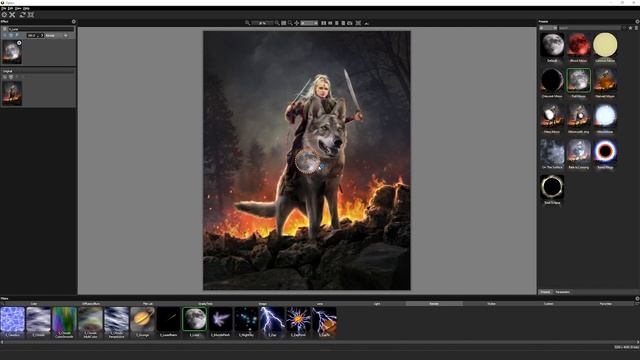Apply the Blood Moon preset
Image resolution: width=640 pixels, height=360 pixels.
(x=578, y=47)
